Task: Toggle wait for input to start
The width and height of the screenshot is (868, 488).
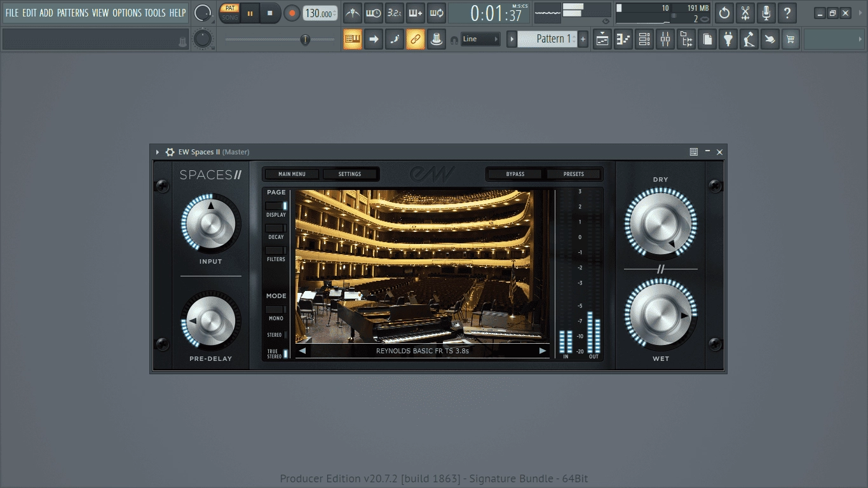Action: pyautogui.click(x=374, y=13)
